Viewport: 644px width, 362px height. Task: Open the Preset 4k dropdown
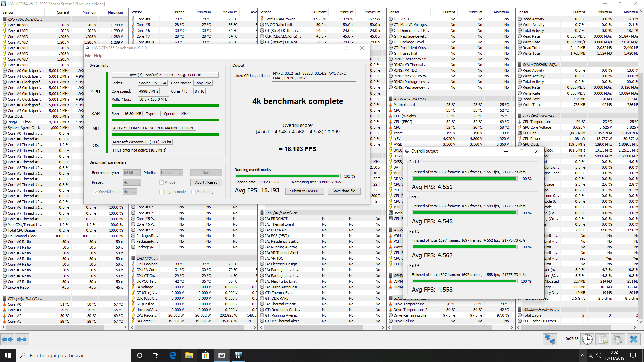pyautogui.click(x=131, y=182)
